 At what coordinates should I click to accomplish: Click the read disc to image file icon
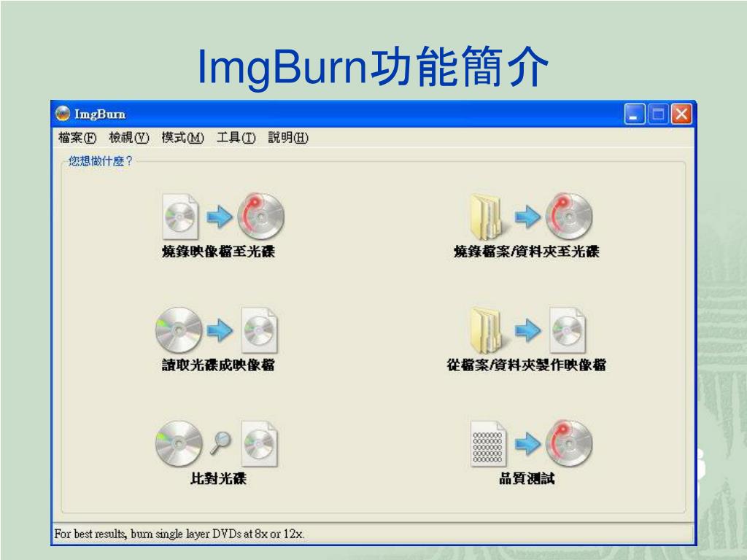click(x=217, y=330)
